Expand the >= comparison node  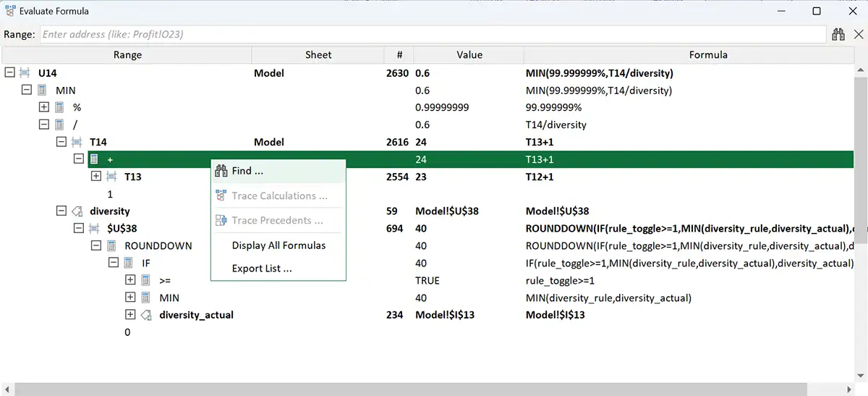click(x=130, y=280)
